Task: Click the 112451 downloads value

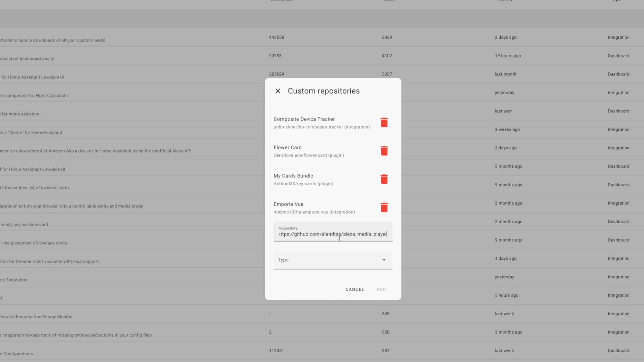Action: pyautogui.click(x=277, y=351)
